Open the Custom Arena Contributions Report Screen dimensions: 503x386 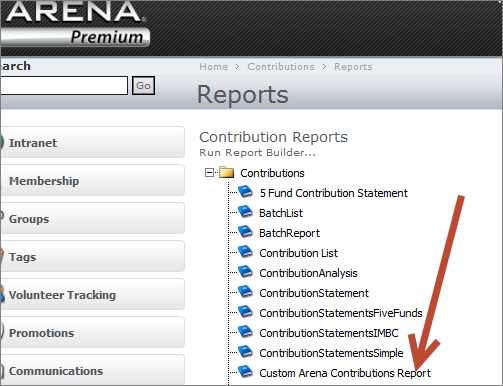tap(345, 373)
